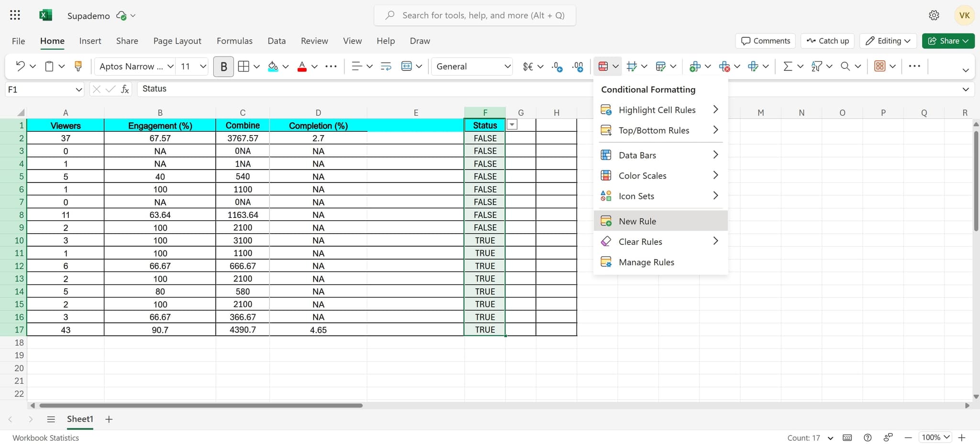980x444 pixels.
Task: Select New Rule from Conditional Formatting menu
Action: pos(637,221)
